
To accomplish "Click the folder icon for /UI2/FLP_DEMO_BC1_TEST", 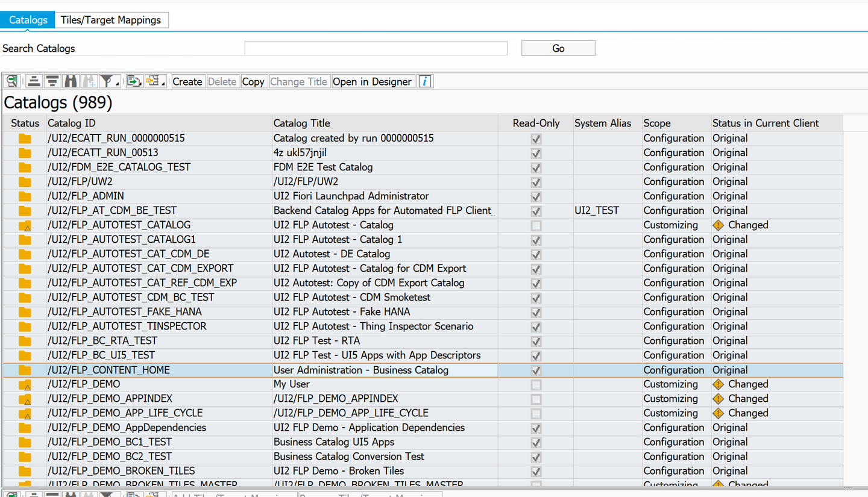I will click(25, 442).
